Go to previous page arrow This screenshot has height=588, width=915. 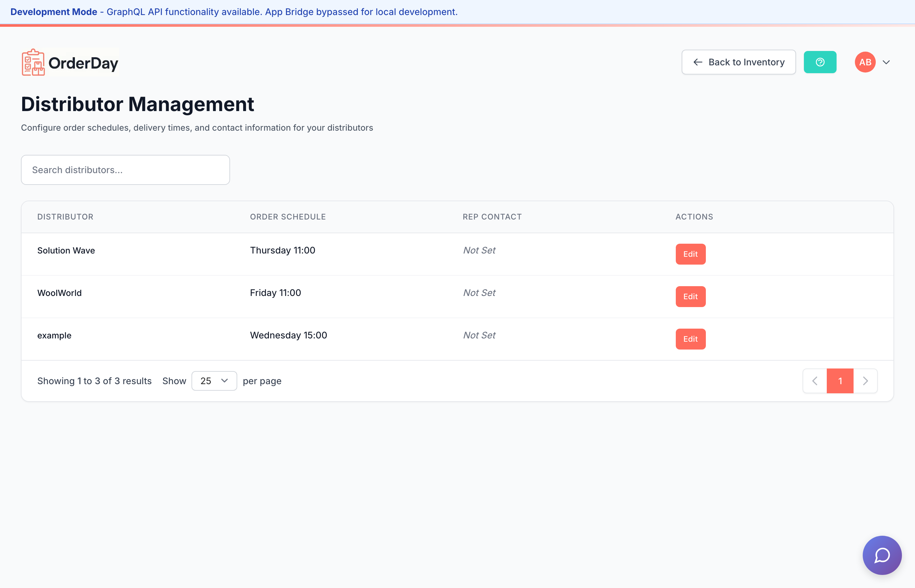815,381
